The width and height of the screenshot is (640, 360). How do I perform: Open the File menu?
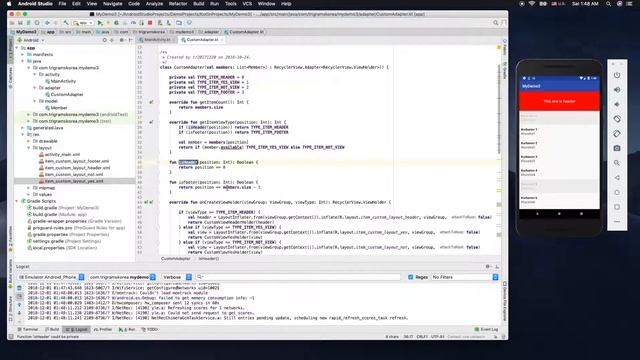(x=62, y=4)
